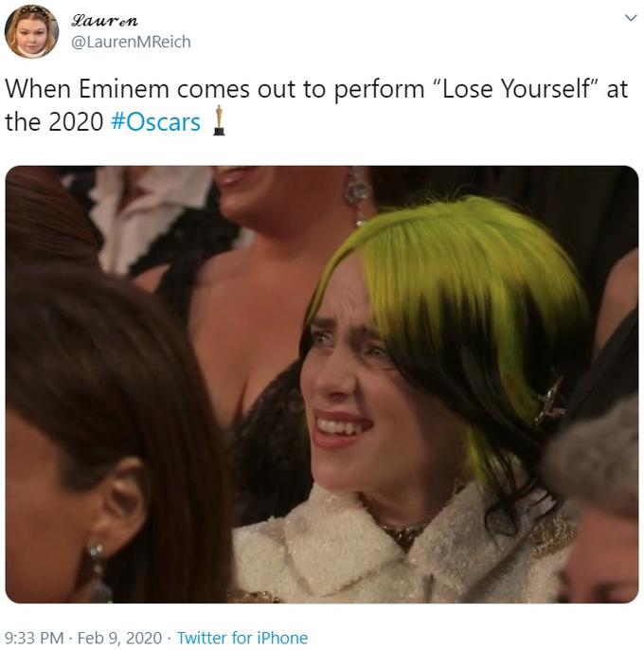Open the @LaurenMReich handle link
The height and width of the screenshot is (650, 644).
[x=131, y=42]
